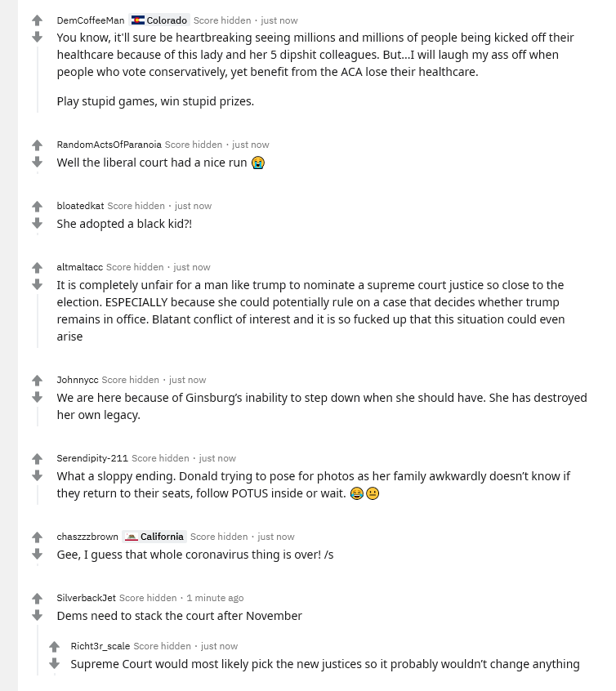Open Serendipity-211's user profile
Screen dimensions: 616x691
(92, 458)
